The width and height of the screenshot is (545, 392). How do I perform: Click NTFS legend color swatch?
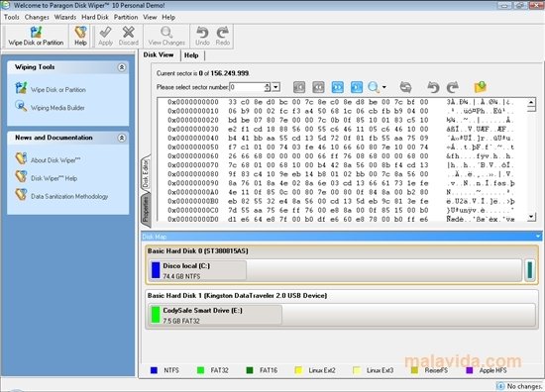coord(154,370)
